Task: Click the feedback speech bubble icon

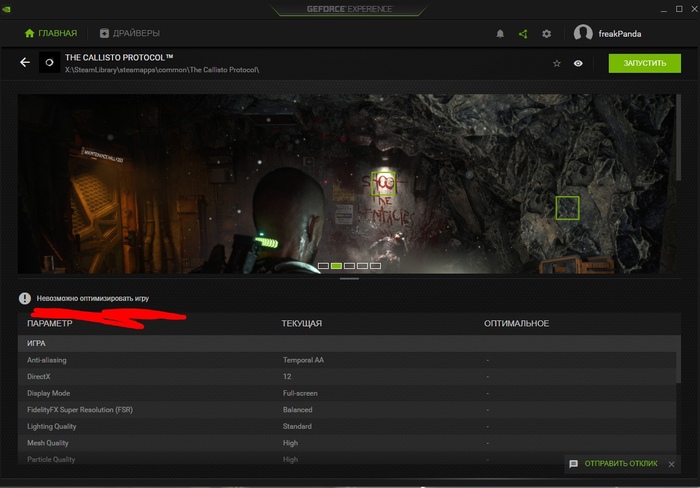Action: (574, 464)
